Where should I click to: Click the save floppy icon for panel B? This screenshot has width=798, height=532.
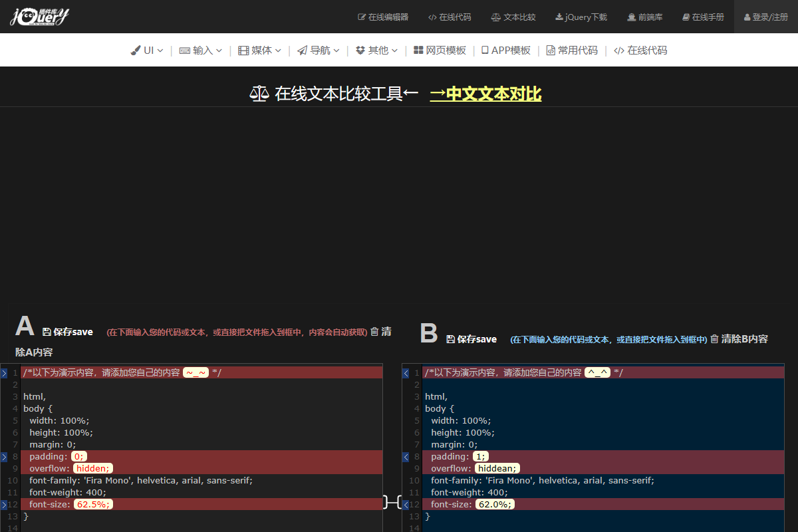451,338
